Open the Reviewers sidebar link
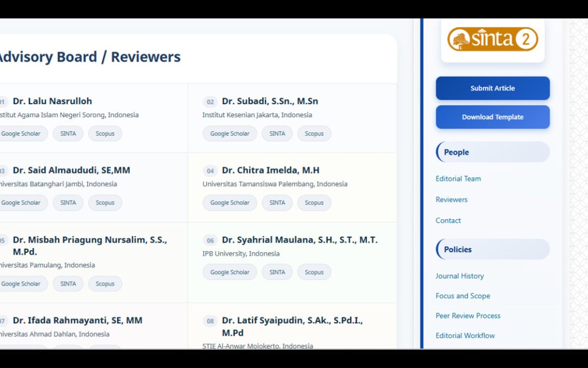The image size is (588, 368). point(451,200)
